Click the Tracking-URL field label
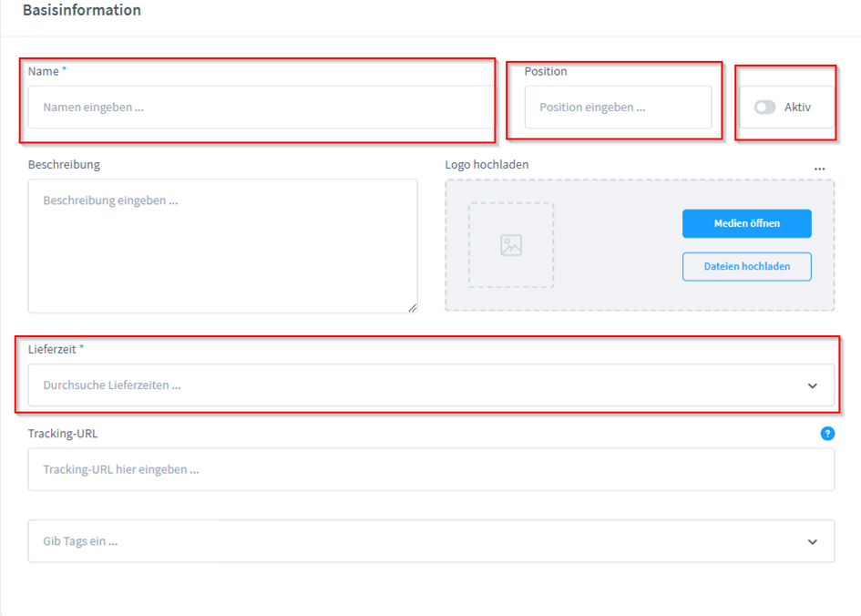Image resolution: width=861 pixels, height=616 pixels. pos(63,434)
